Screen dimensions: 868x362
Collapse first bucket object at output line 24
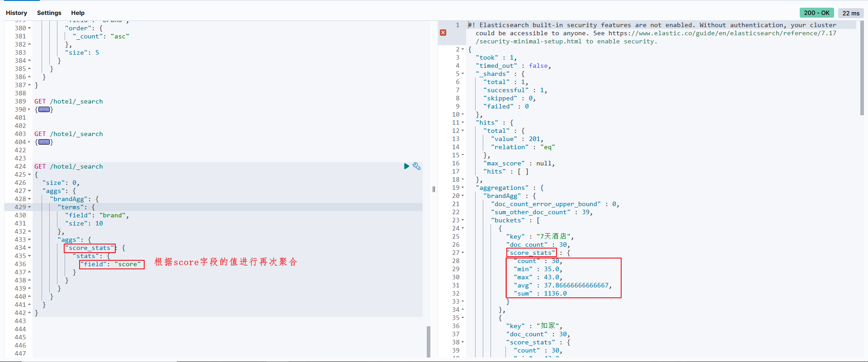(x=462, y=228)
